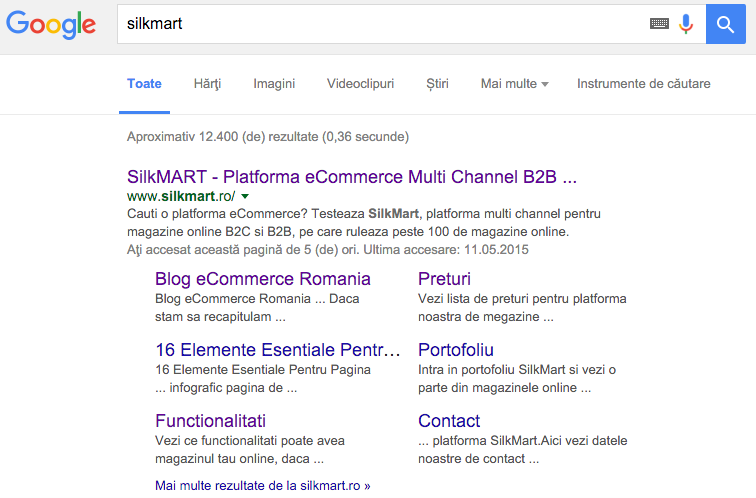756x498 pixels.
Task: Switch to the Hărți tab
Action: pyautogui.click(x=207, y=84)
